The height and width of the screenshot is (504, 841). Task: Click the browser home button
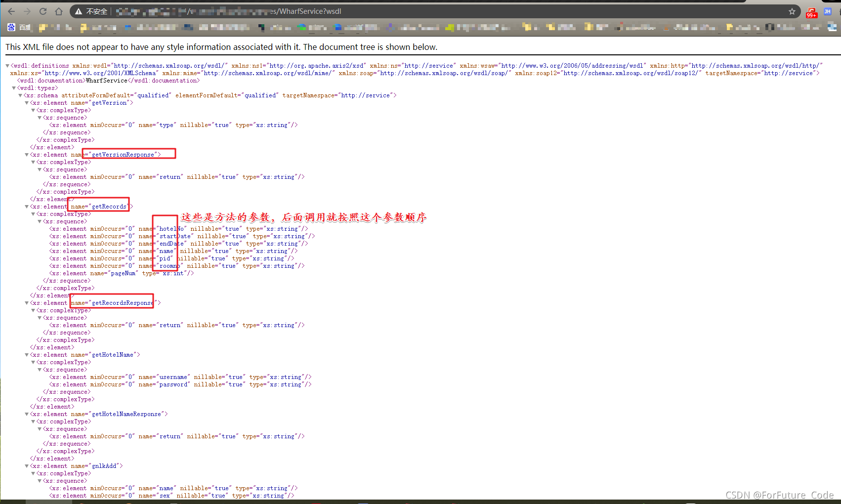59,11
